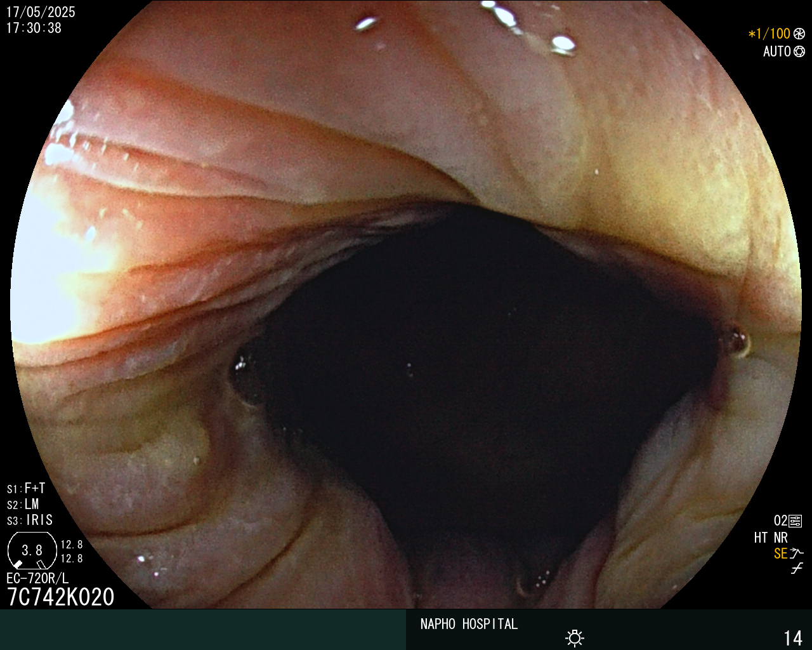
Task: Click the upper 12.8 diameter value
Action: [72, 545]
